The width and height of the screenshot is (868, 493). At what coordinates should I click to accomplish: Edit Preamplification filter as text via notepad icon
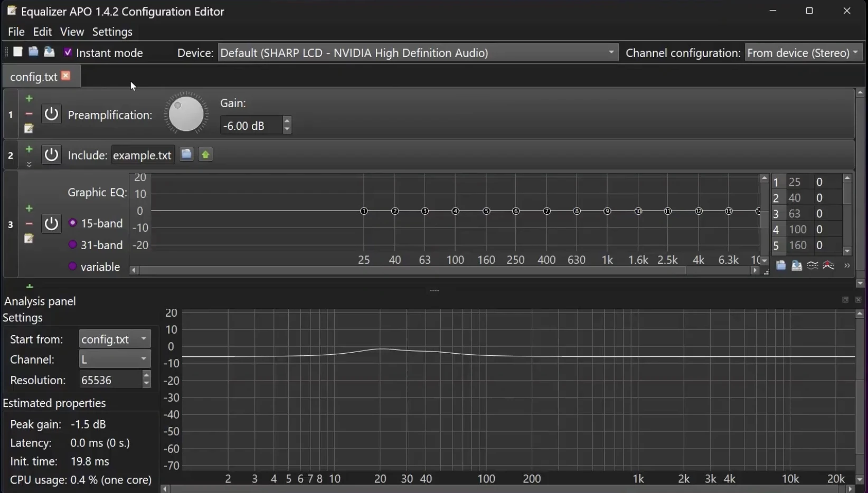[x=29, y=129]
